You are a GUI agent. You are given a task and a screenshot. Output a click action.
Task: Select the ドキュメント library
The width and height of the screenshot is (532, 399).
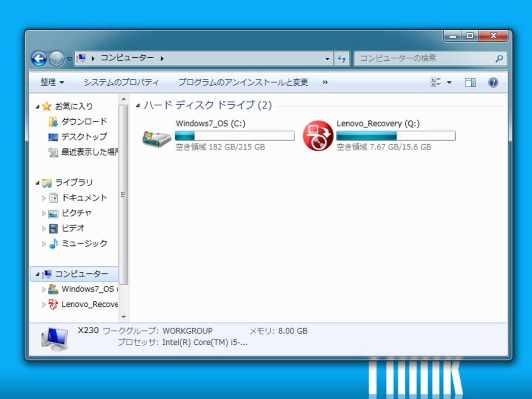pos(84,198)
